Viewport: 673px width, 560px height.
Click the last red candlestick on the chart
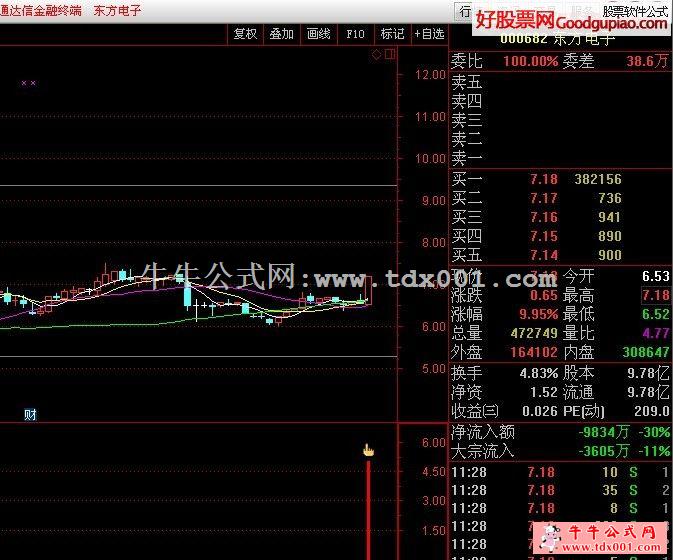368,290
